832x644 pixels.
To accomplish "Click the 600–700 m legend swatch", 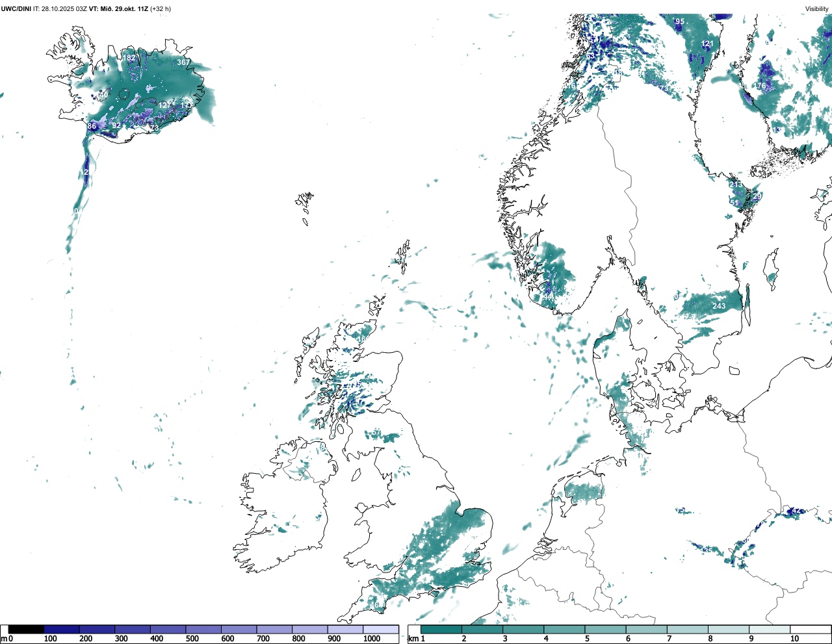I will point(239,630).
